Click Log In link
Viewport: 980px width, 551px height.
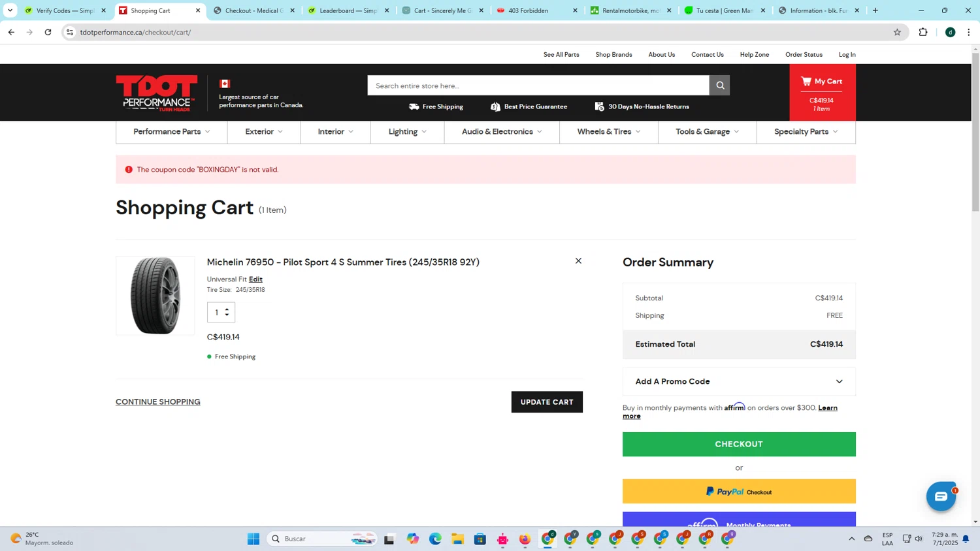[x=847, y=55]
